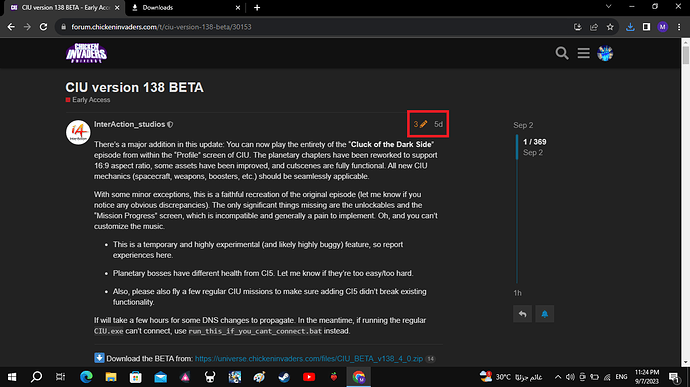Close the Downloads tab
The width and height of the screenshot is (690, 387).
coord(238,7)
